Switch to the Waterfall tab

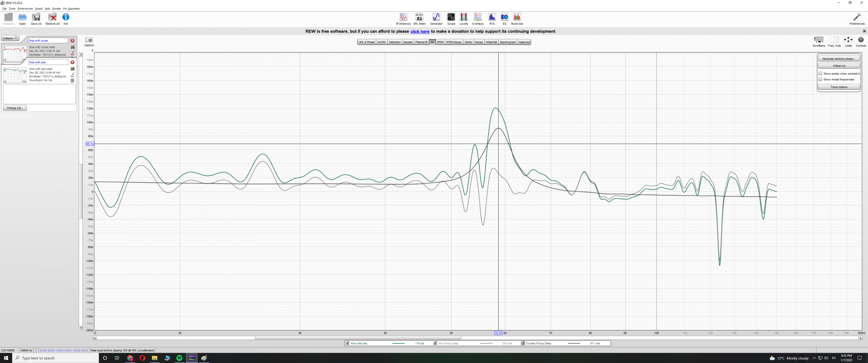pyautogui.click(x=491, y=42)
